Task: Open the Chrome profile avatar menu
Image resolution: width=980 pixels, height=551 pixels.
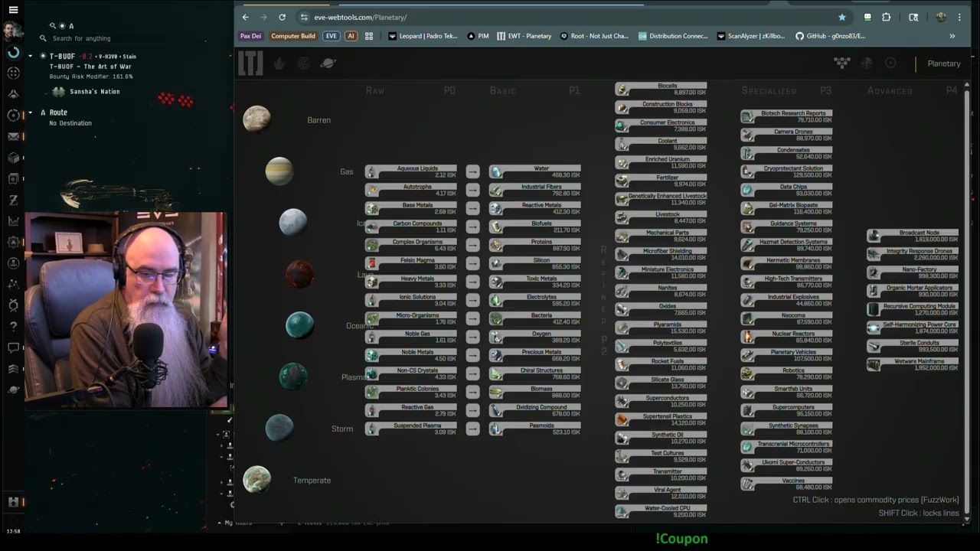Action: (941, 17)
